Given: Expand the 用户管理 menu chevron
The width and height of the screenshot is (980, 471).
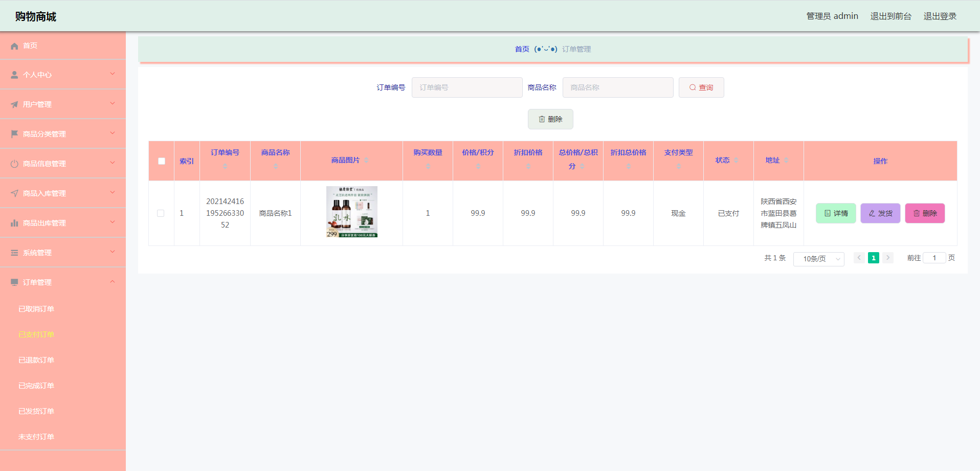Looking at the screenshot, I should coord(113,104).
